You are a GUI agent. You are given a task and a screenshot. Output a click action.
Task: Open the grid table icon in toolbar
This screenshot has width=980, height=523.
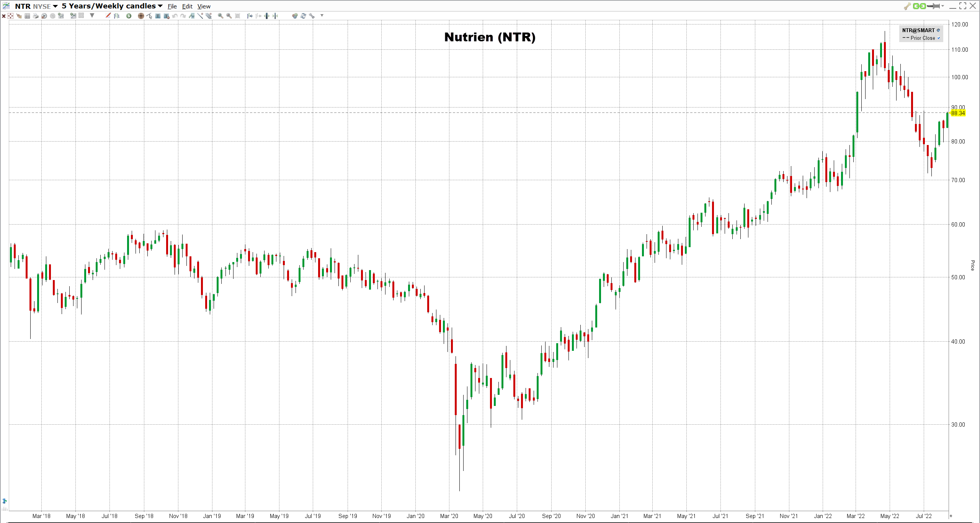(27, 16)
